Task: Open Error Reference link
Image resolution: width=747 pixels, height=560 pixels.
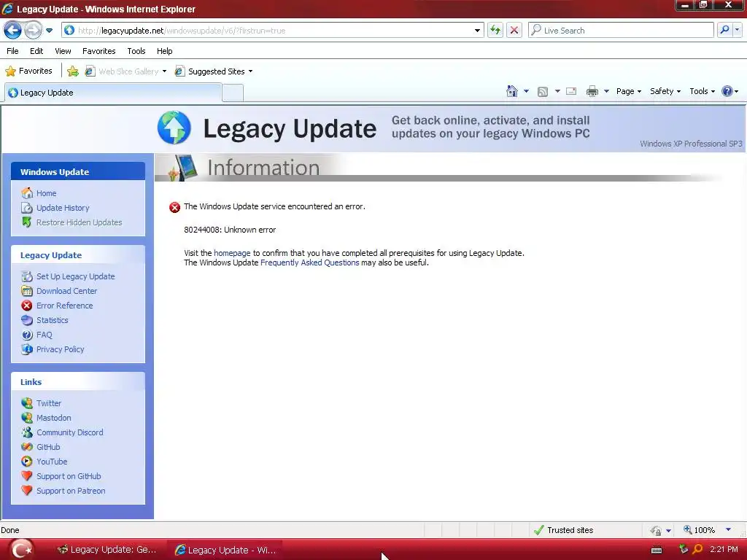Action: [64, 306]
